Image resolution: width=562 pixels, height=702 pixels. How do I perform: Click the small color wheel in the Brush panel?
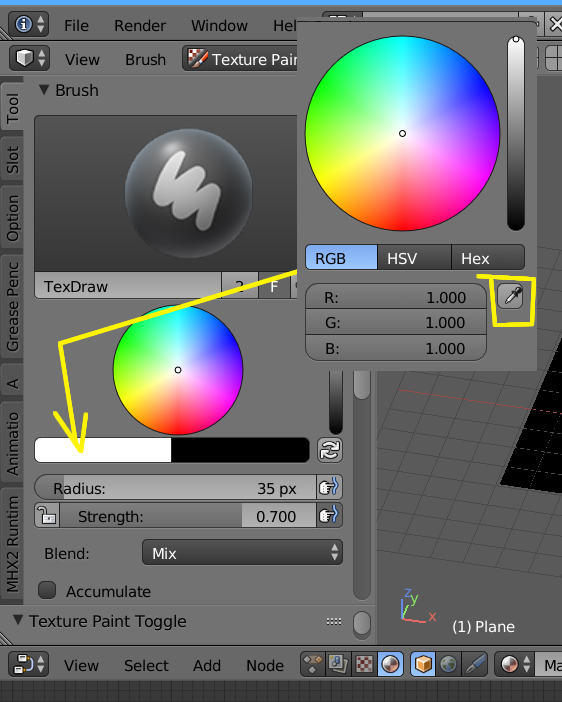pos(178,370)
